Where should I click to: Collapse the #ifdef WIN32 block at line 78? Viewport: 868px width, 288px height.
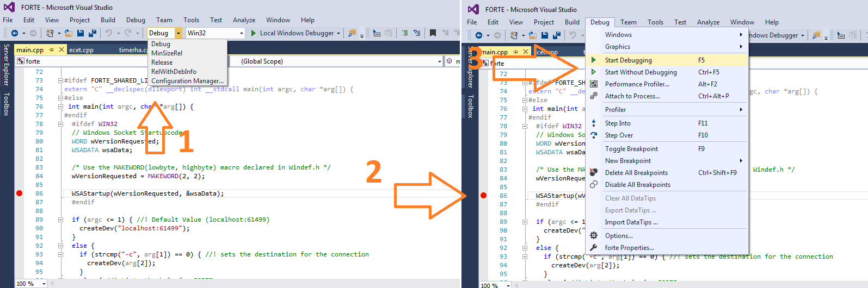[60, 124]
